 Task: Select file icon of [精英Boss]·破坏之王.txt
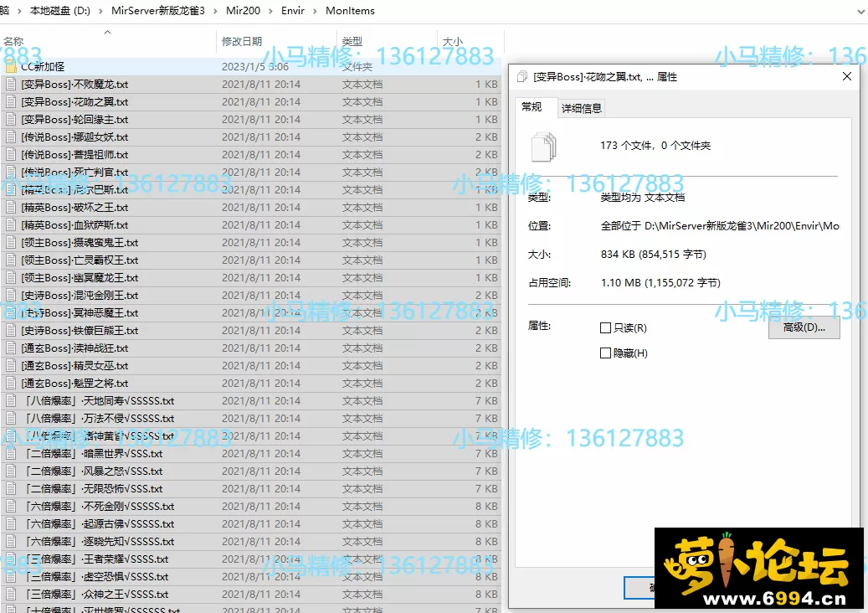point(11,207)
